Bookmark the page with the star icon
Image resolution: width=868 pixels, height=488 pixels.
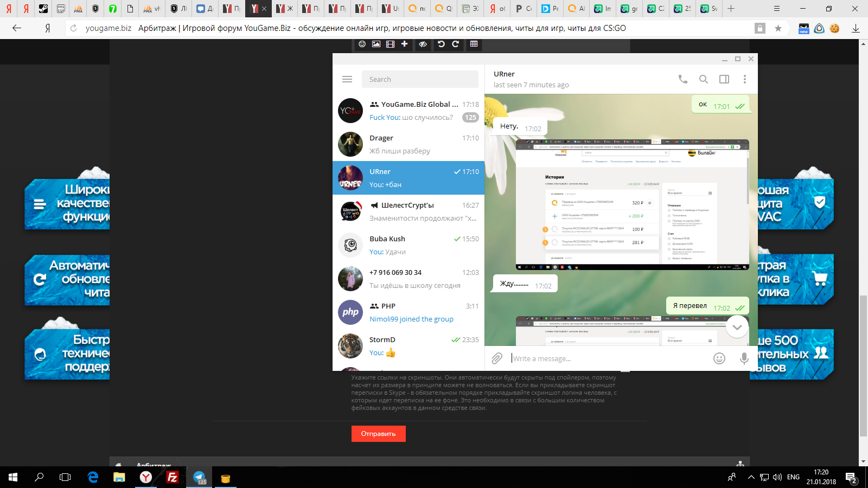tap(778, 28)
